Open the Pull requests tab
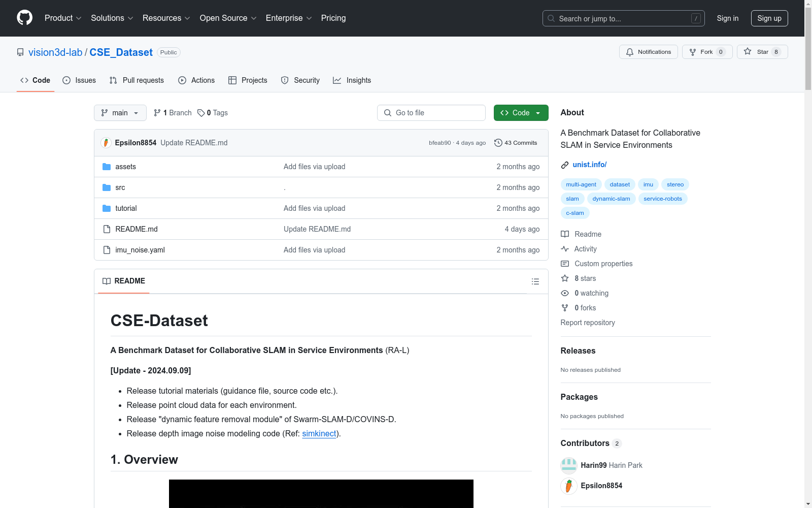The image size is (812, 508). tap(137, 80)
